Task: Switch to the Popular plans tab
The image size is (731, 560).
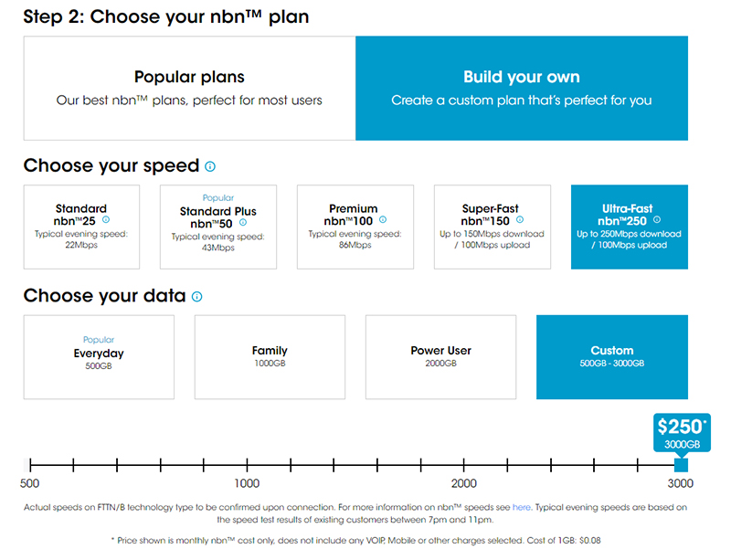Action: click(x=189, y=88)
